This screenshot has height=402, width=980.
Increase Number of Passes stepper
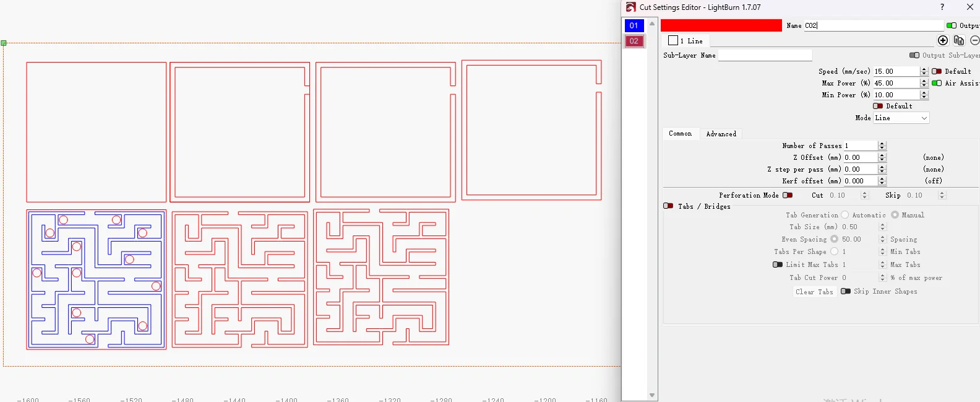(x=882, y=144)
